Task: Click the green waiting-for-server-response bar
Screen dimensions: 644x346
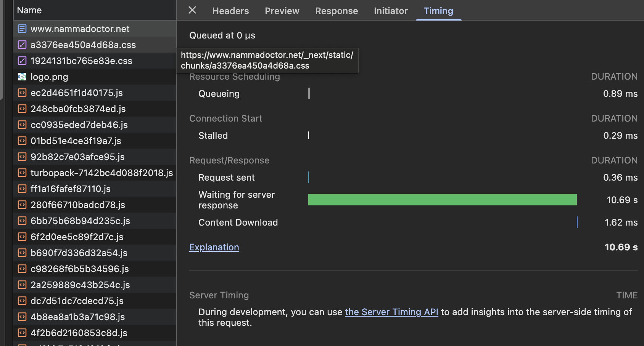Action: pos(442,200)
